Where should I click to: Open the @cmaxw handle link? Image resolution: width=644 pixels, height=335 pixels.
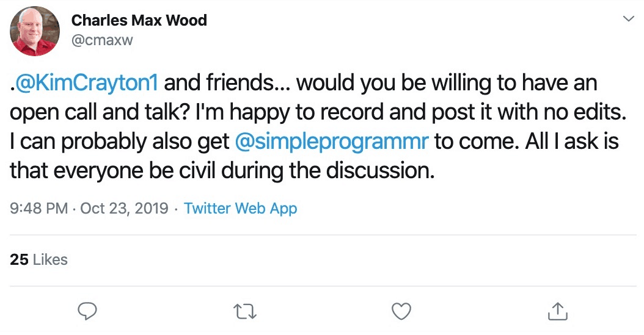pyautogui.click(x=102, y=40)
